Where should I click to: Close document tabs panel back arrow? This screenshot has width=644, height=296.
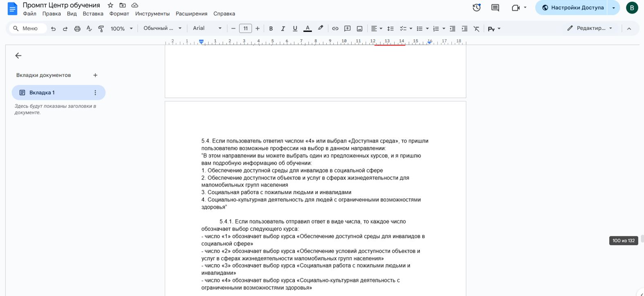(x=18, y=56)
